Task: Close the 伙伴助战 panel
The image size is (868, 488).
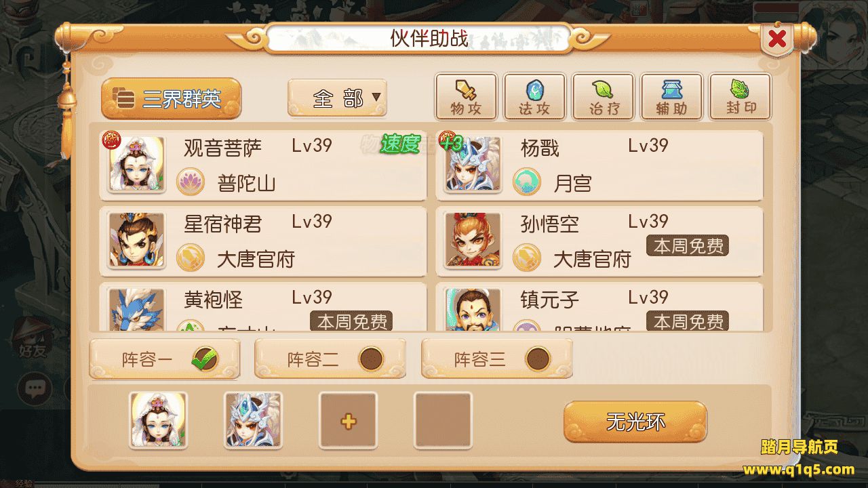Action: 777,39
